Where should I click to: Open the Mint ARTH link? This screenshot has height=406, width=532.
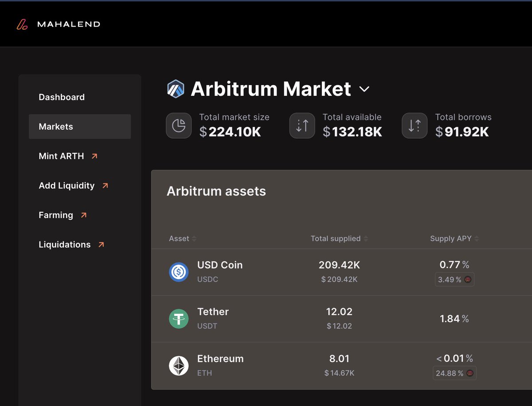click(61, 156)
